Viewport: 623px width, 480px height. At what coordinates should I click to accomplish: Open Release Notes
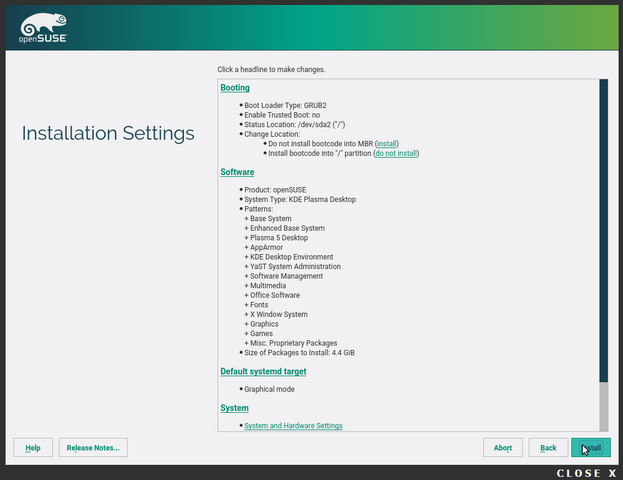93,448
